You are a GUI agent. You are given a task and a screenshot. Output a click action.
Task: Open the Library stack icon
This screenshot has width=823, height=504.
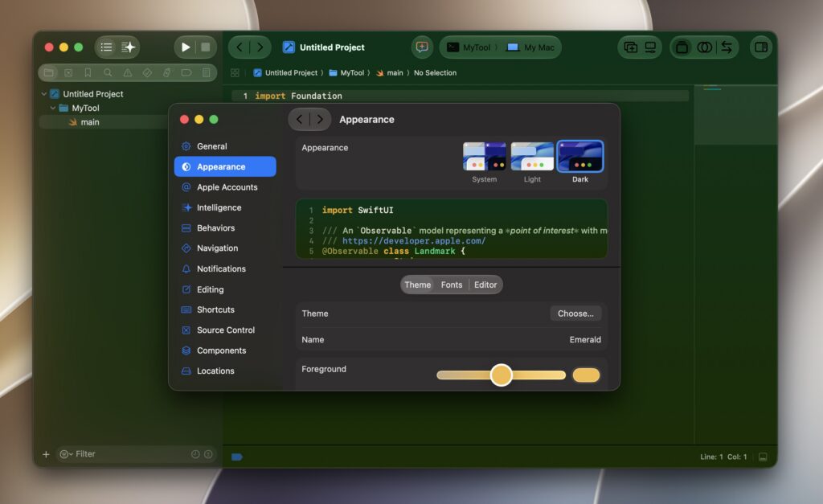(682, 47)
